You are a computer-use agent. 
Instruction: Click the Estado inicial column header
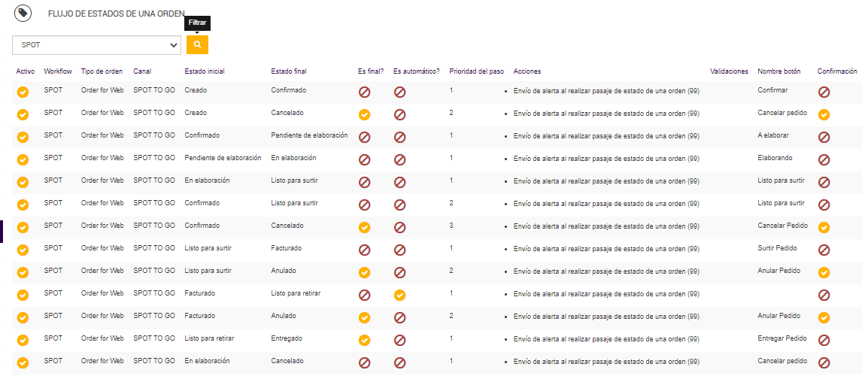205,71
